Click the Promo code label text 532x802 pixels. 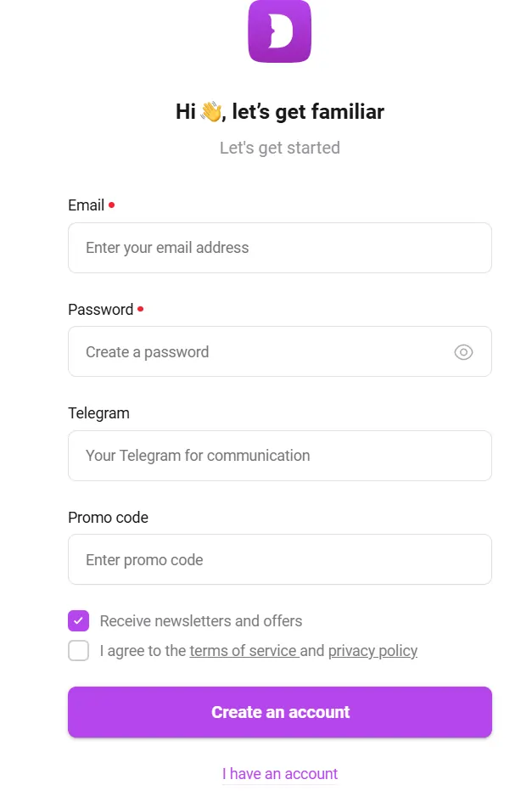click(108, 517)
